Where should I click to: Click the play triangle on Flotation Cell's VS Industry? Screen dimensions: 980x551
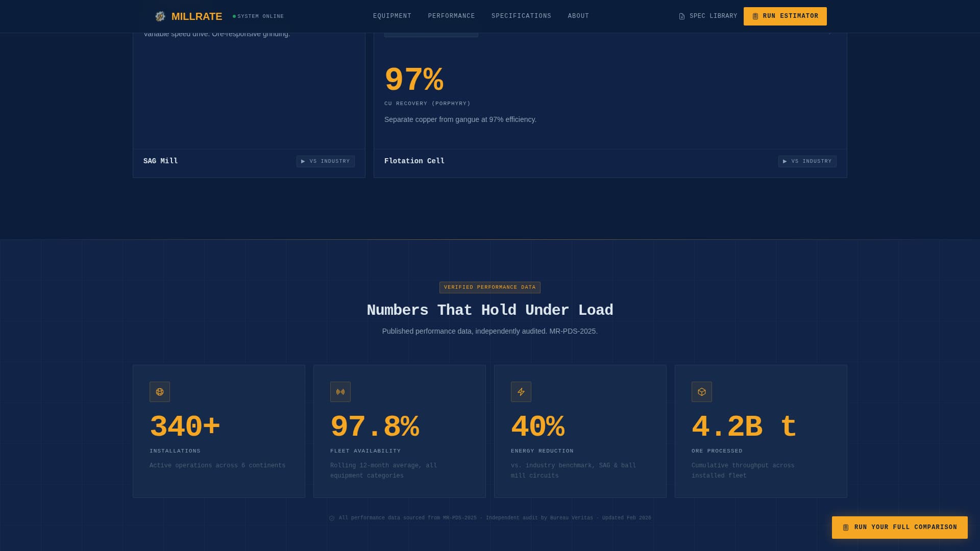pos(785,161)
